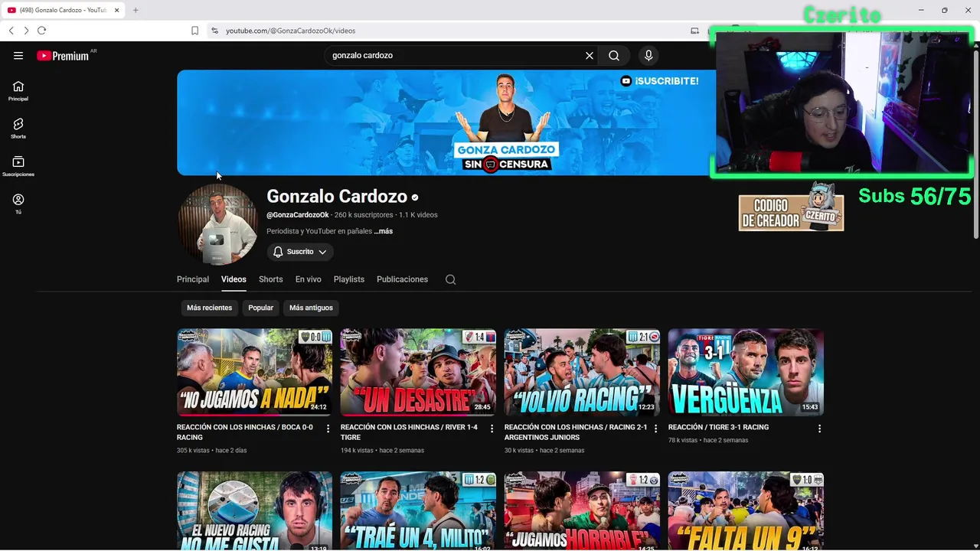The image size is (980, 551).
Task: Expand channel description with ...más
Action: [383, 231]
